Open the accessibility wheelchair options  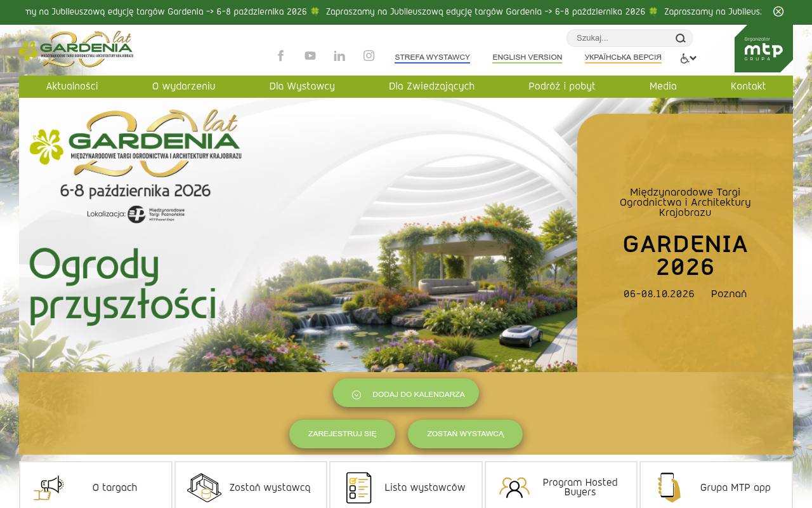[688, 58]
